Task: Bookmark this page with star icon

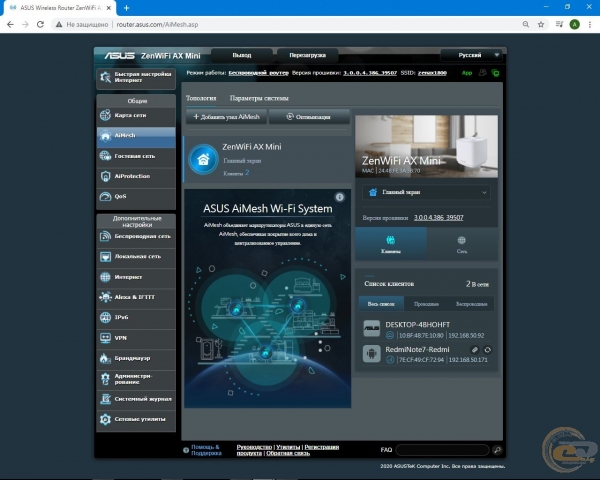Action: (x=541, y=24)
